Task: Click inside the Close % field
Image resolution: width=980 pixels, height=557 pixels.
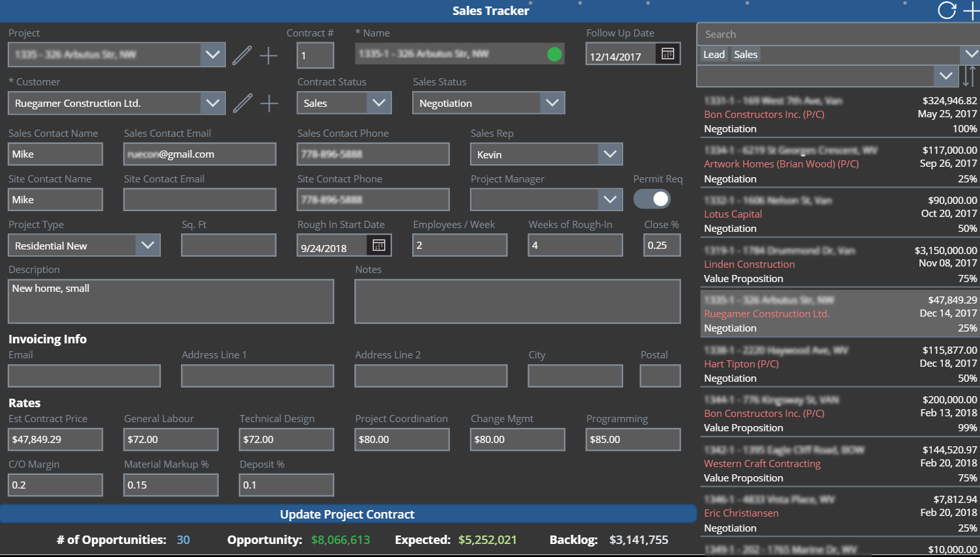Action: click(662, 245)
